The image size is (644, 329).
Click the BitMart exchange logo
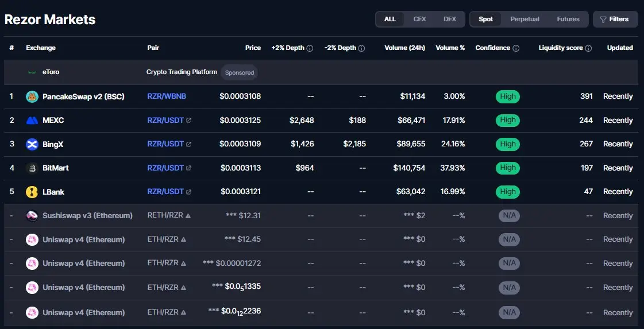point(32,168)
